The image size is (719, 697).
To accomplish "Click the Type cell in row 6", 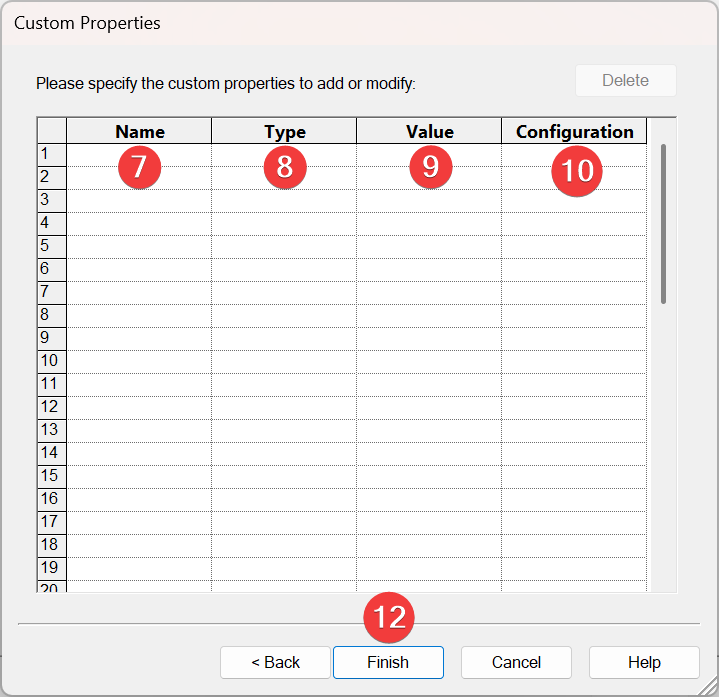I will [x=284, y=270].
